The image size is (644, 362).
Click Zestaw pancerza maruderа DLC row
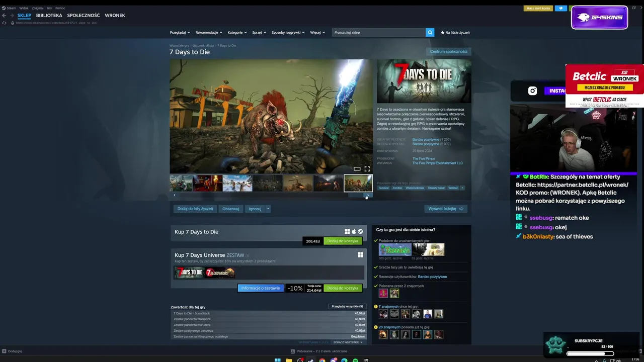click(x=269, y=325)
